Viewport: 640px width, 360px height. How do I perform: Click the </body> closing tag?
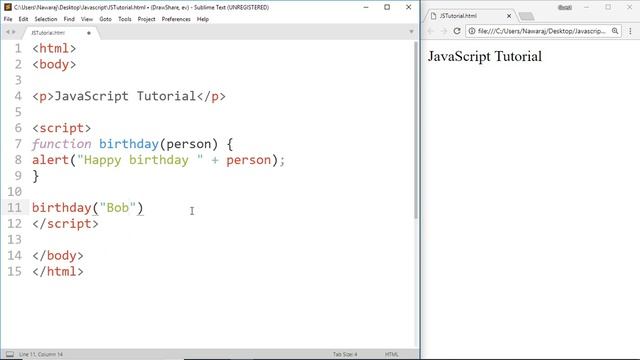point(58,256)
